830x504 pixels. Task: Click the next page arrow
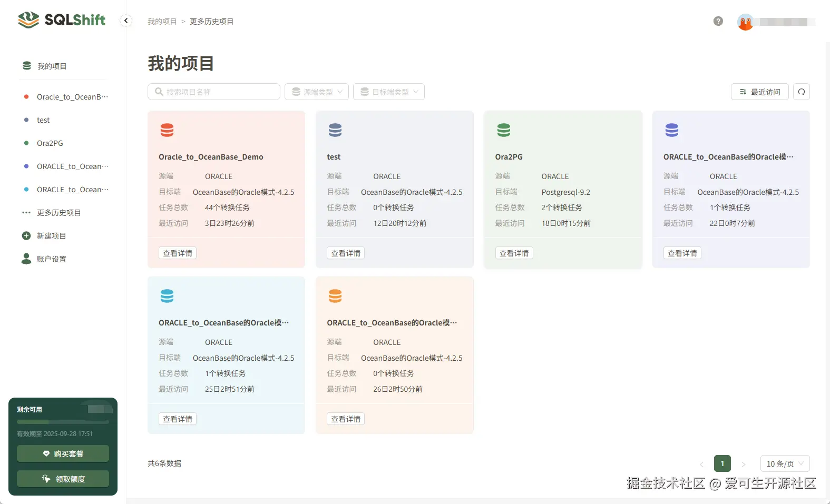coord(744,464)
